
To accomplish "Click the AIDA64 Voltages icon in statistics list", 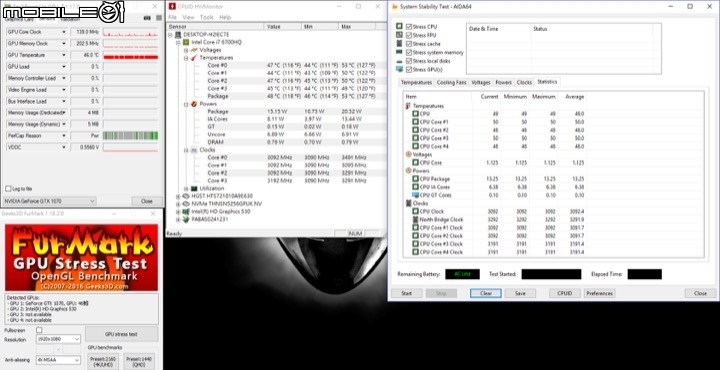I will click(x=409, y=155).
